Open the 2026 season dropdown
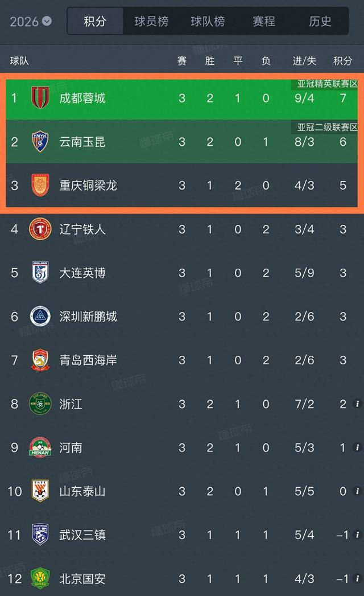The image size is (364, 596). coord(30,20)
